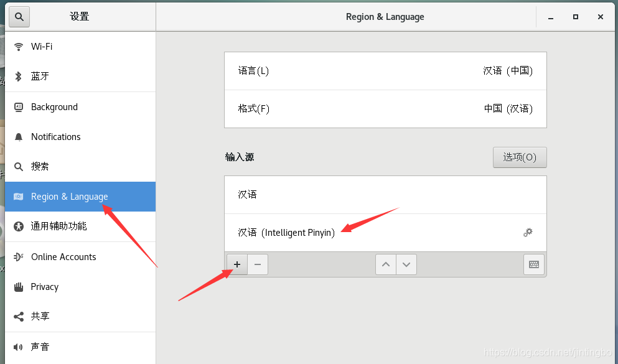Viewport: 618px width, 364px height.
Task: Click the magnifier icon beside 搜索
Action: pyautogui.click(x=19, y=167)
